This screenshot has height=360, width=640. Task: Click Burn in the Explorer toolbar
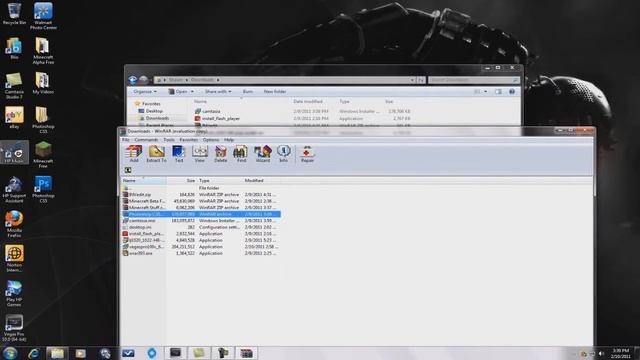[248, 92]
